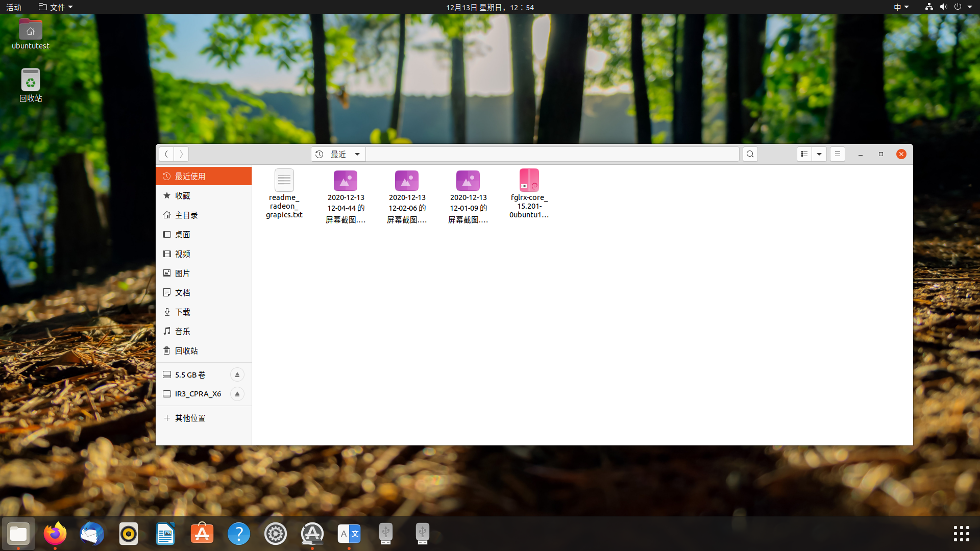Image resolution: width=980 pixels, height=551 pixels.
Task: Open 下载 folder in sidebar
Action: point(182,312)
